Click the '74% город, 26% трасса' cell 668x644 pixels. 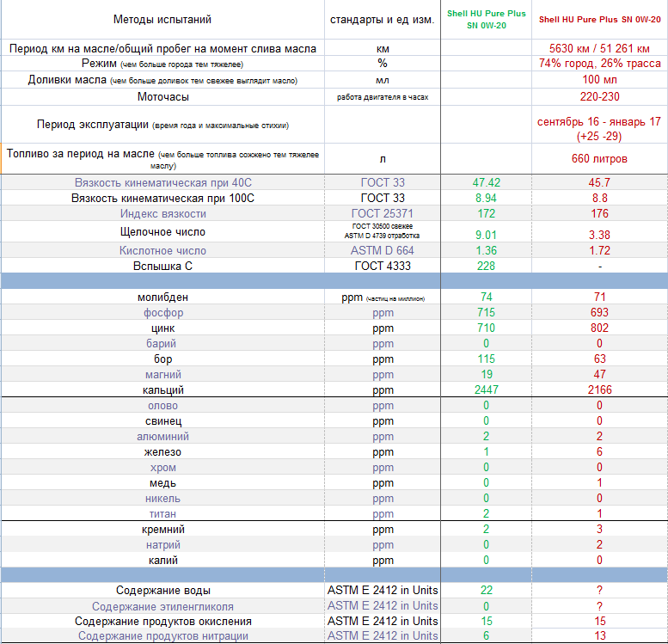[x=599, y=64]
